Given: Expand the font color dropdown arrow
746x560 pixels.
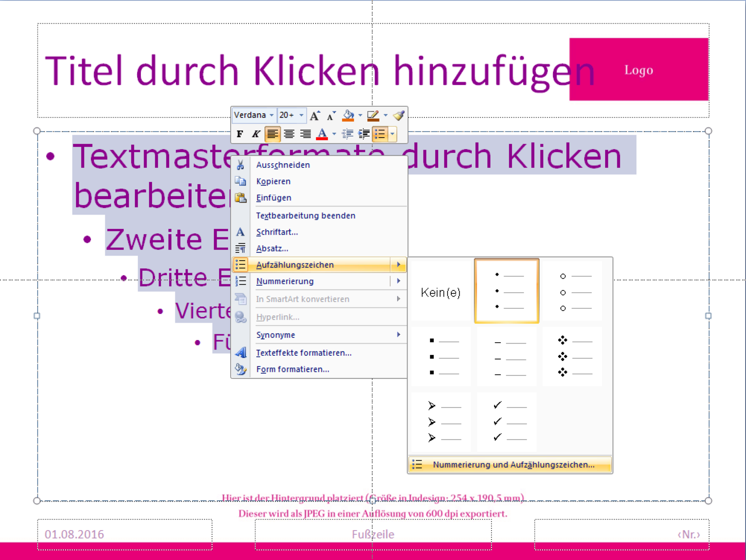Looking at the screenshot, I should pyautogui.click(x=334, y=134).
